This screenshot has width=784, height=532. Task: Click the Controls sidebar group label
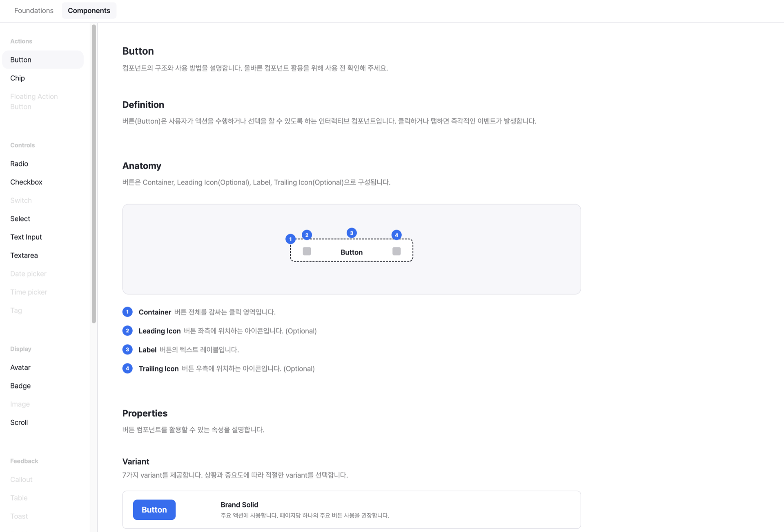22,145
